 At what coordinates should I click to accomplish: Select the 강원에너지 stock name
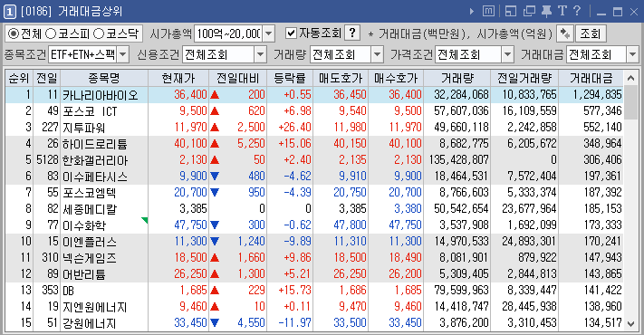pos(90,323)
